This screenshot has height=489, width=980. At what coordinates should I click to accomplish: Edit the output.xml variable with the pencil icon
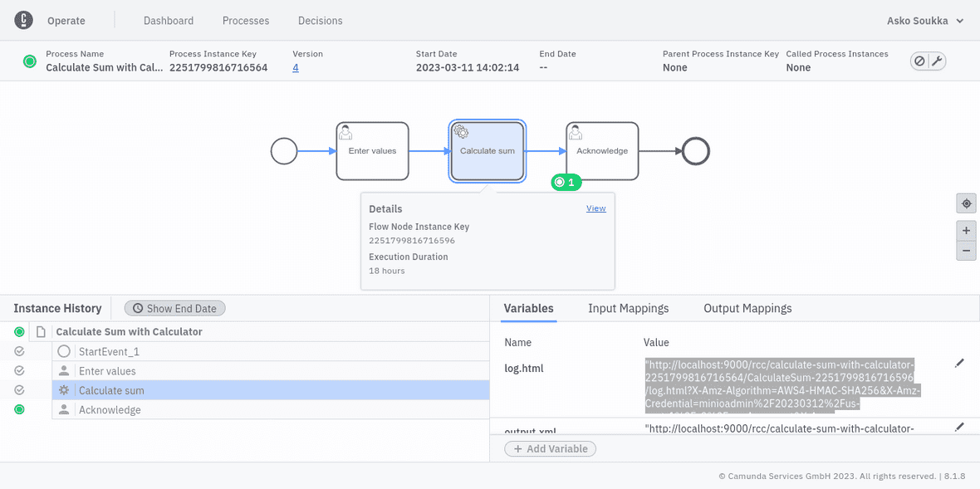click(959, 426)
